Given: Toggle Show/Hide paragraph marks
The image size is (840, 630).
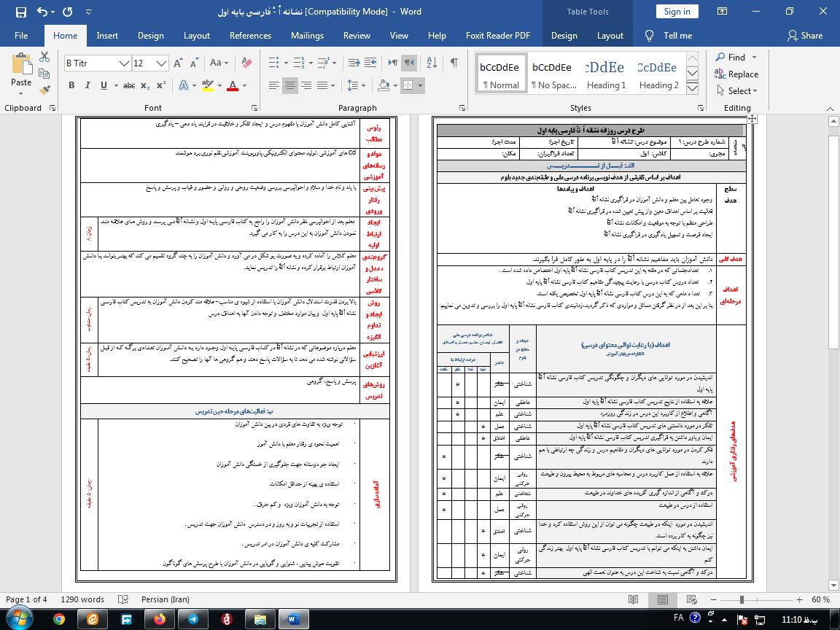Looking at the screenshot, I should [x=454, y=63].
